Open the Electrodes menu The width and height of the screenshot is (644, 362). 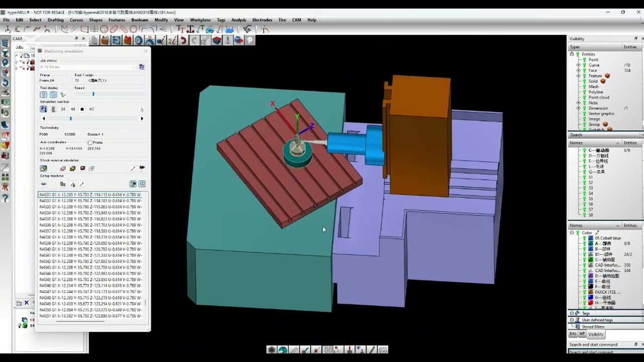click(262, 20)
